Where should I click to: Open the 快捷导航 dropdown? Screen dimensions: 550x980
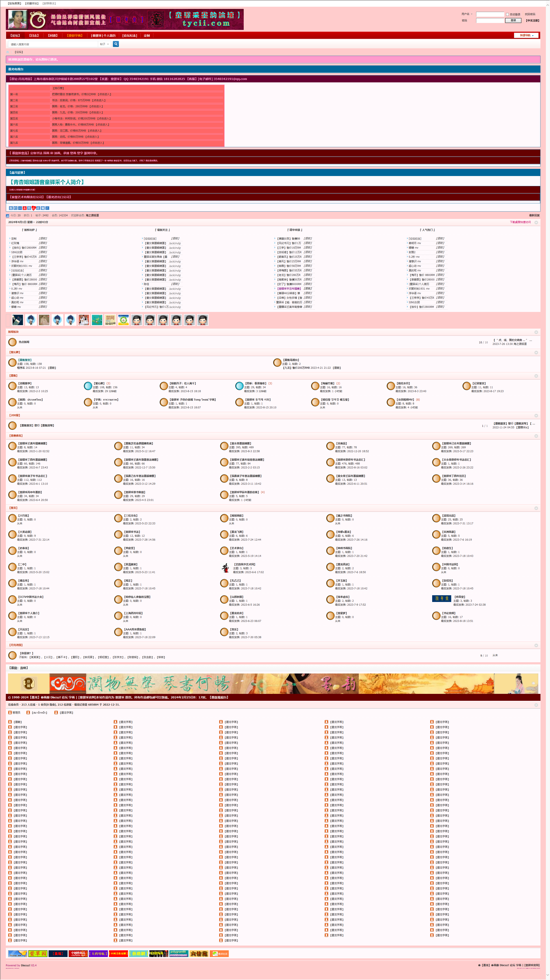tap(526, 35)
